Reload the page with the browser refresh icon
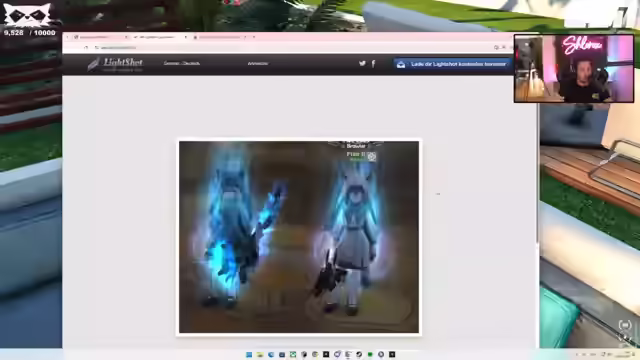The height and width of the screenshot is (360, 640). [x=86, y=47]
